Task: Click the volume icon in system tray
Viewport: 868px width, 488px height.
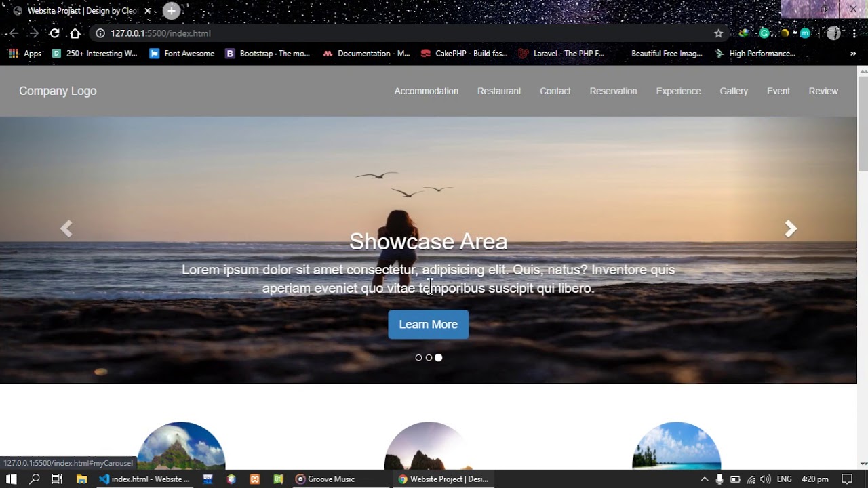Action: click(766, 479)
